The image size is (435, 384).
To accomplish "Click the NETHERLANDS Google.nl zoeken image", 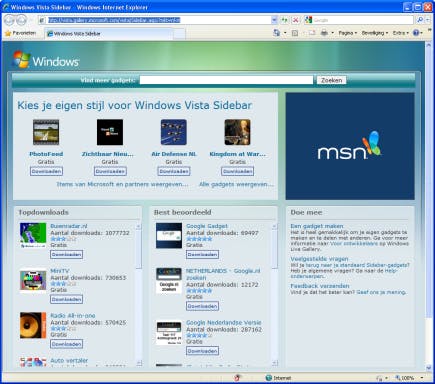I will (169, 280).
